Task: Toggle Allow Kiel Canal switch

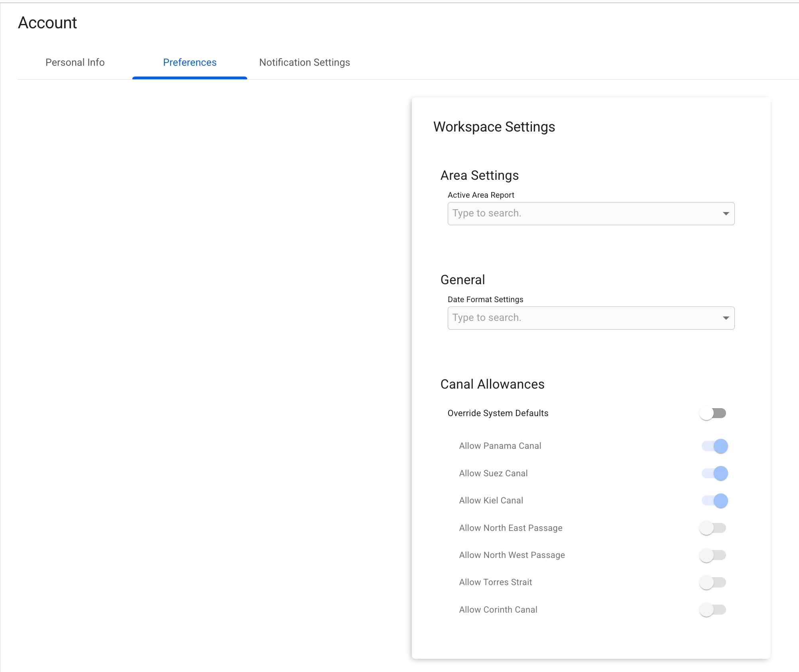Action: pyautogui.click(x=714, y=501)
